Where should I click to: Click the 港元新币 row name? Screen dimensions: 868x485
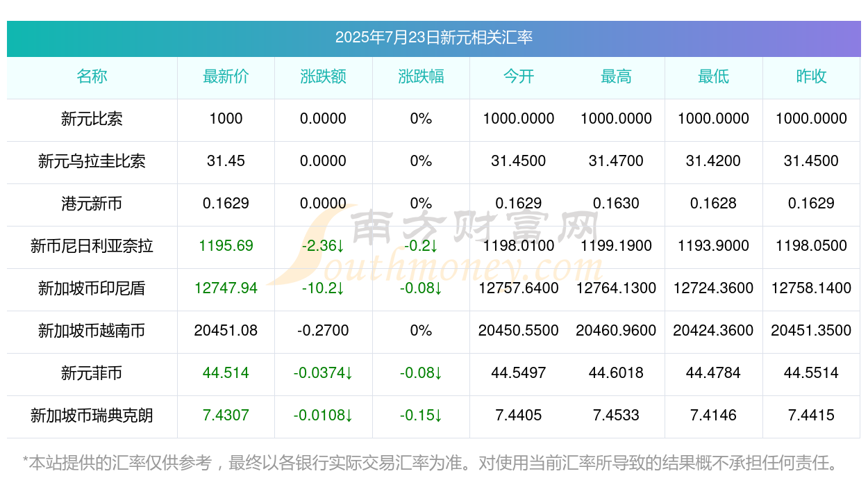pyautogui.click(x=92, y=204)
